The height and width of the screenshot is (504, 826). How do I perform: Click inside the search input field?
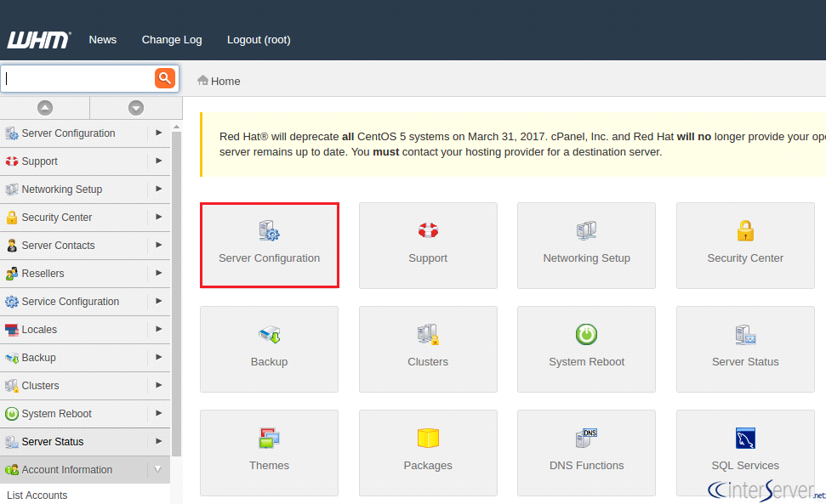(77, 77)
